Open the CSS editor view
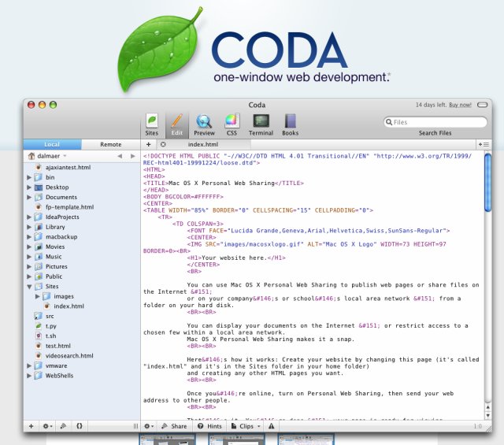504x445 pixels. tap(232, 124)
